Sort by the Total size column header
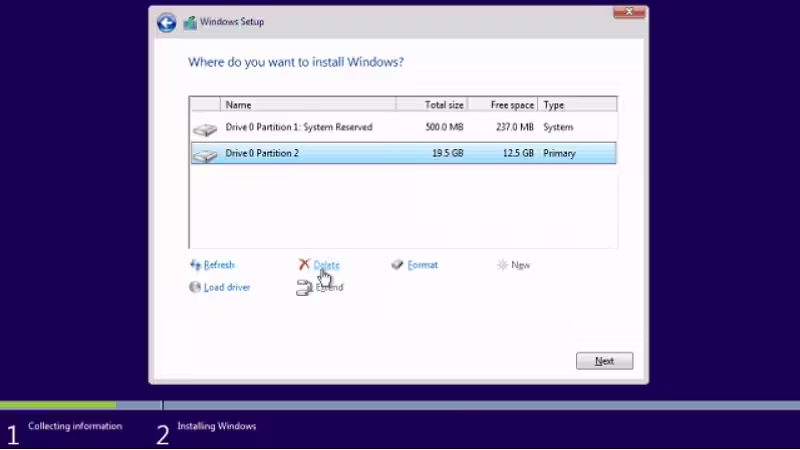This screenshot has width=800, height=450. coord(432,105)
